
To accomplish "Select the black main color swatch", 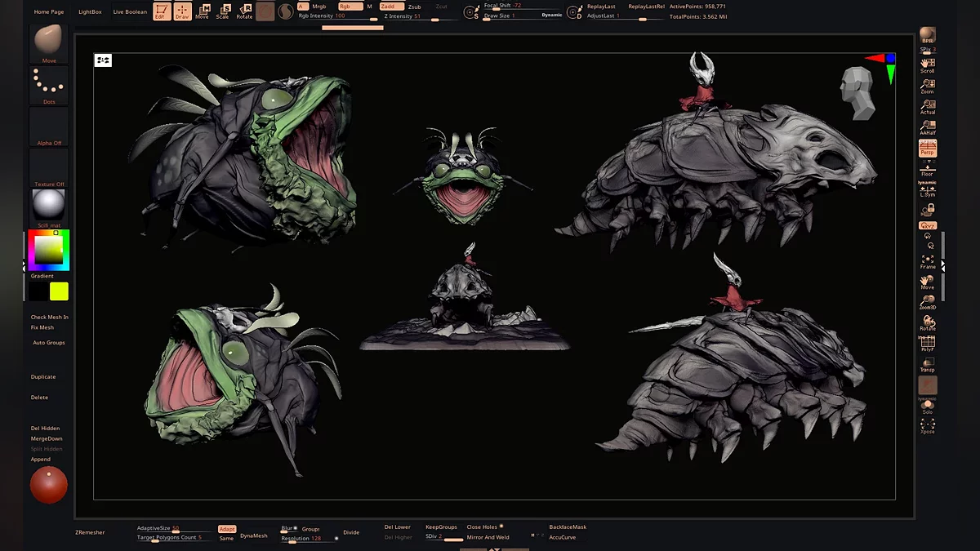I will 38,291.
